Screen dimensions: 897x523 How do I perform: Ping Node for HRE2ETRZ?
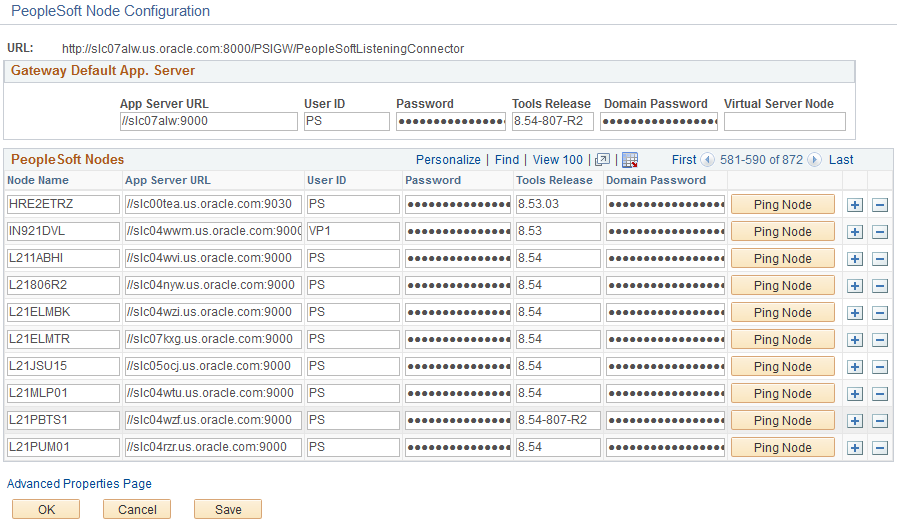(783, 205)
